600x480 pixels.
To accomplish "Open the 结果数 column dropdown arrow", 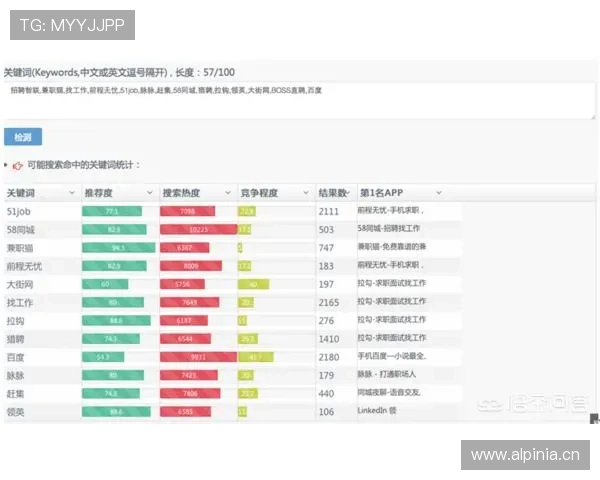I will click(347, 193).
